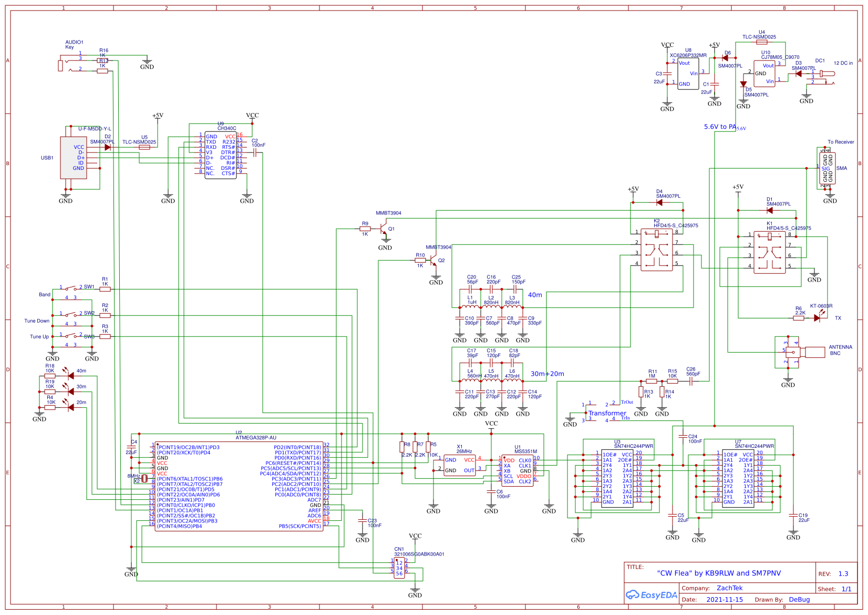Select transistor Q1 MMBT3904 symbol

(x=384, y=229)
